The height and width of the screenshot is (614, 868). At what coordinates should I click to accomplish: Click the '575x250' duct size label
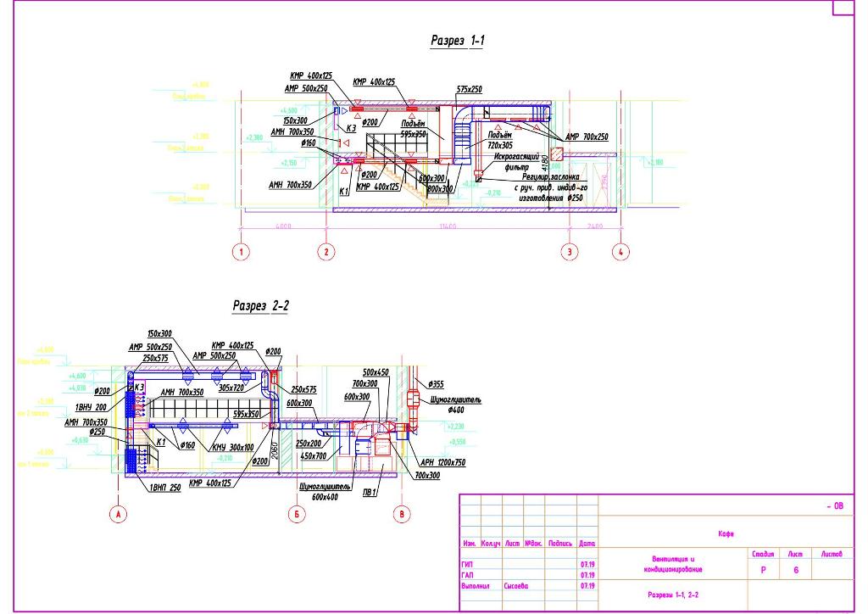(x=470, y=89)
